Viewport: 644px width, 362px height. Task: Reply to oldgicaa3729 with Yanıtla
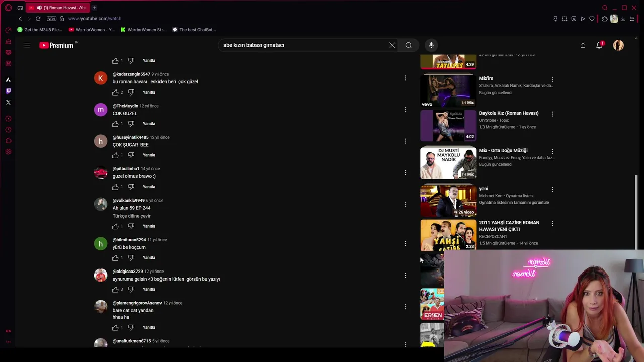pos(149,290)
